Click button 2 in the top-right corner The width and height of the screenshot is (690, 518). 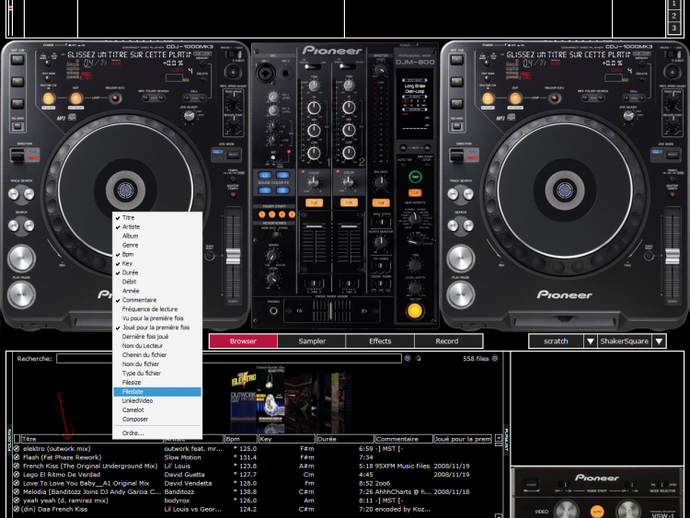click(674, 16)
